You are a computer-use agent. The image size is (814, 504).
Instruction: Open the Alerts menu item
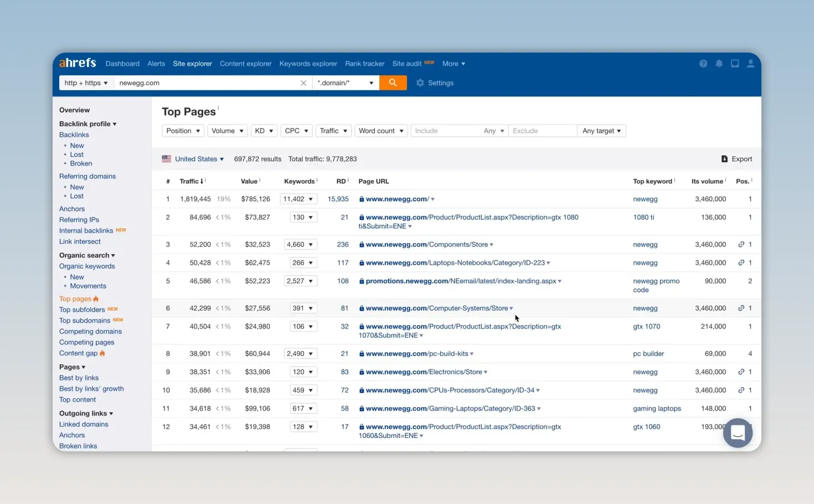point(156,64)
